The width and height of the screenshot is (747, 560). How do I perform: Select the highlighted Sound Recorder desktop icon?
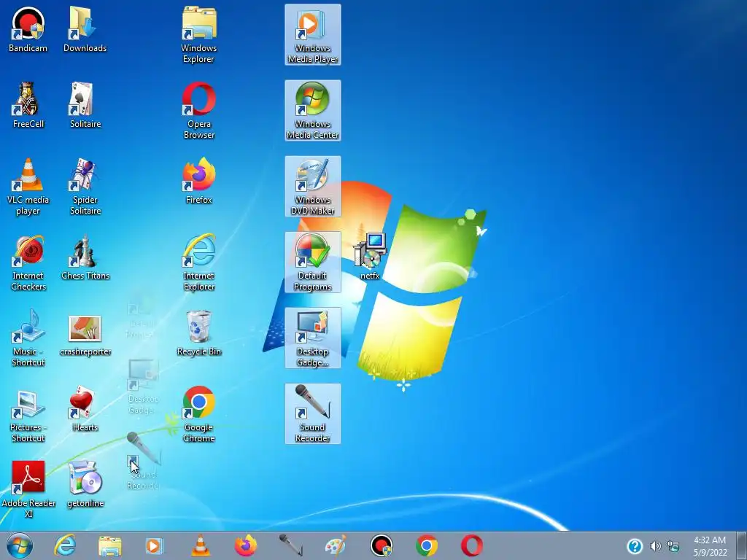[312, 413]
